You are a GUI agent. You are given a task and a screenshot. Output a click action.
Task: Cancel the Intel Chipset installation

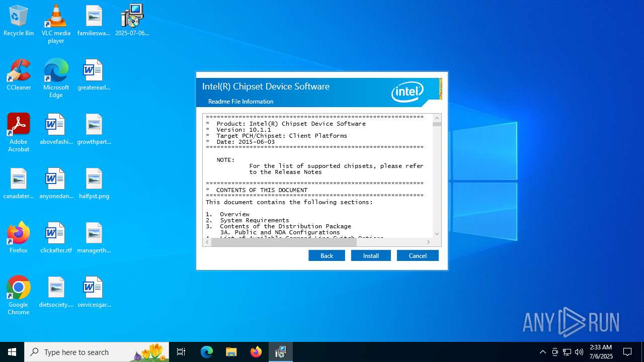click(x=418, y=255)
